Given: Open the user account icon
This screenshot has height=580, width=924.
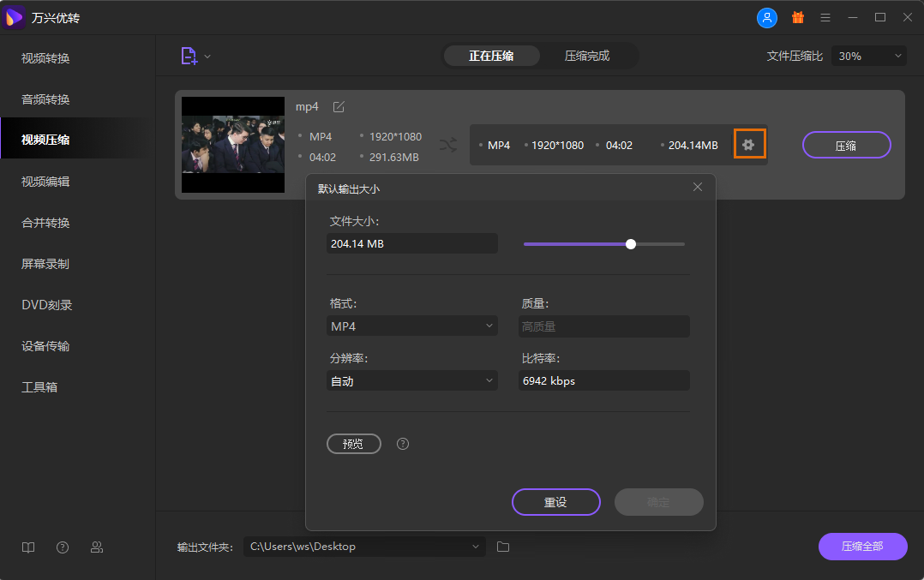Looking at the screenshot, I should [766, 17].
